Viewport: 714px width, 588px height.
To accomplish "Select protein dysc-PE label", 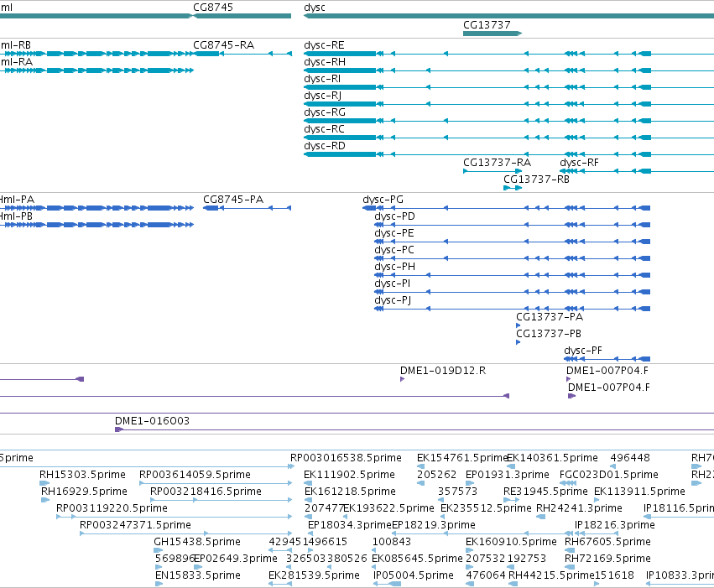I will 394,233.
